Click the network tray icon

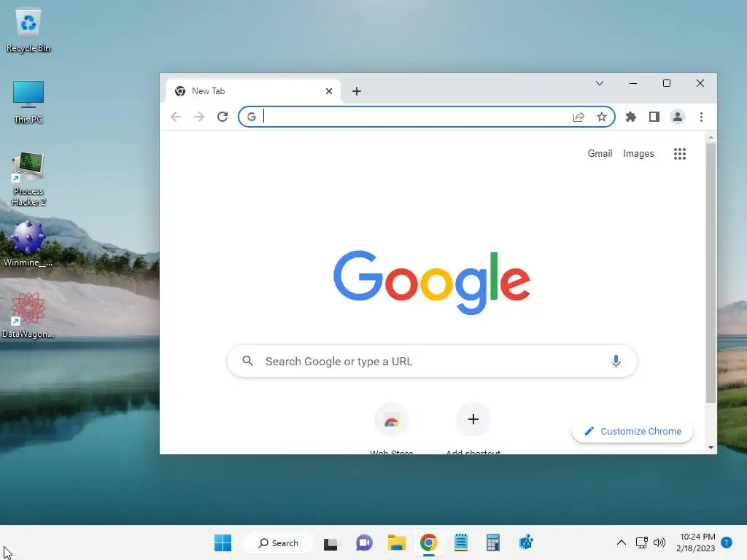point(642,542)
